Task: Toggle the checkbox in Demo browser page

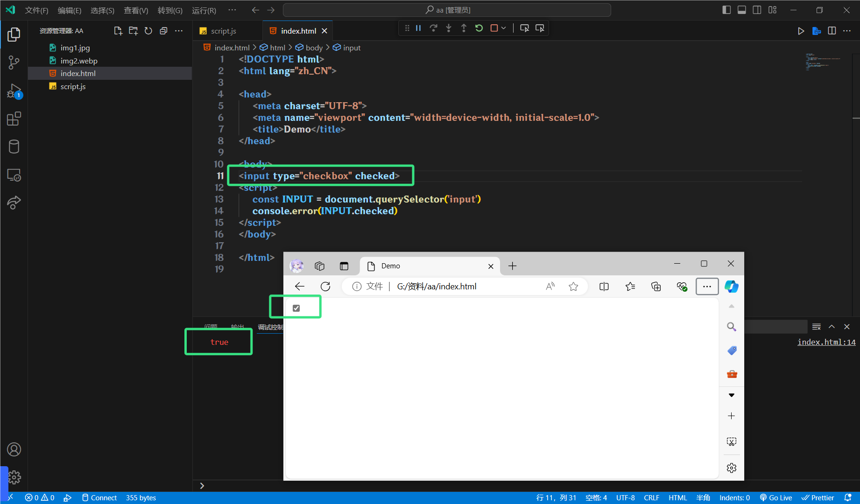Action: click(x=296, y=308)
